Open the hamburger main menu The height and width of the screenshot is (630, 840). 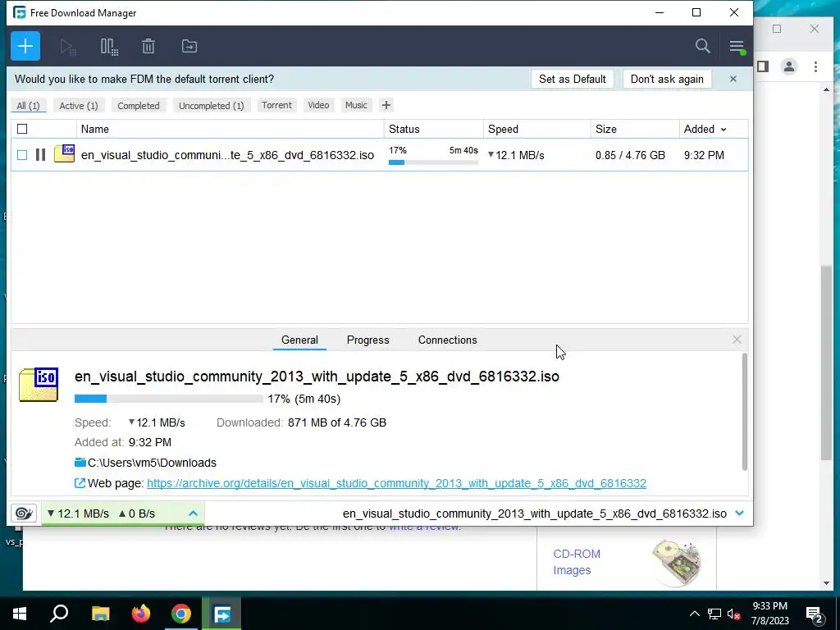click(737, 47)
